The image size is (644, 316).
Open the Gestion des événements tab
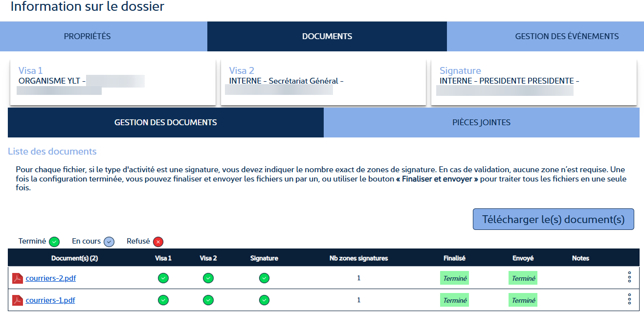pyautogui.click(x=566, y=36)
